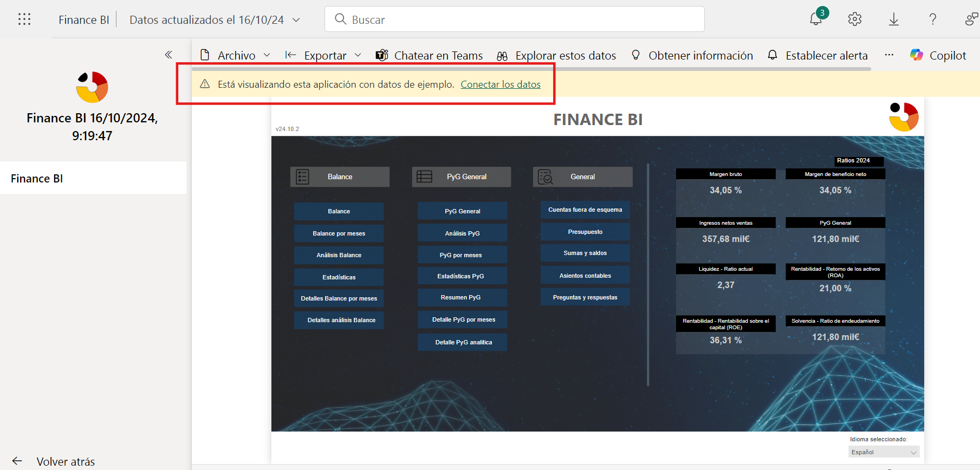The image size is (980, 470).
Task: Open Preguntas y respuestas
Action: [x=585, y=297]
